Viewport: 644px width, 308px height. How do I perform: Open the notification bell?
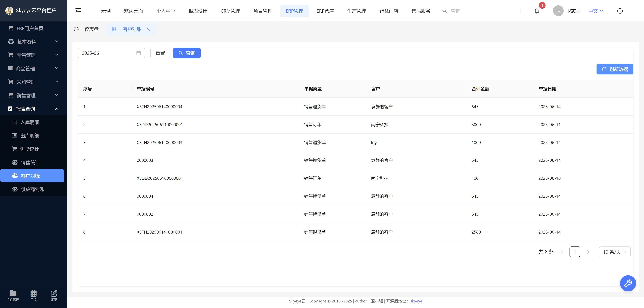coord(536,11)
